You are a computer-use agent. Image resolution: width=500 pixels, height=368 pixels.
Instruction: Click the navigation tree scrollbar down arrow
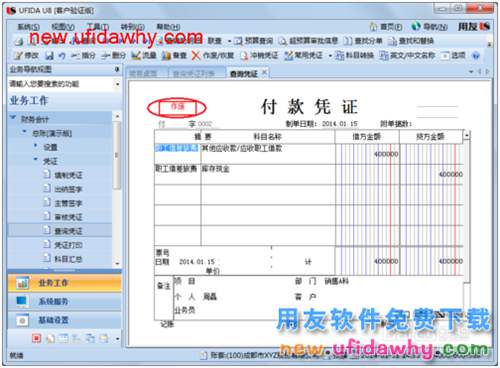(x=117, y=264)
